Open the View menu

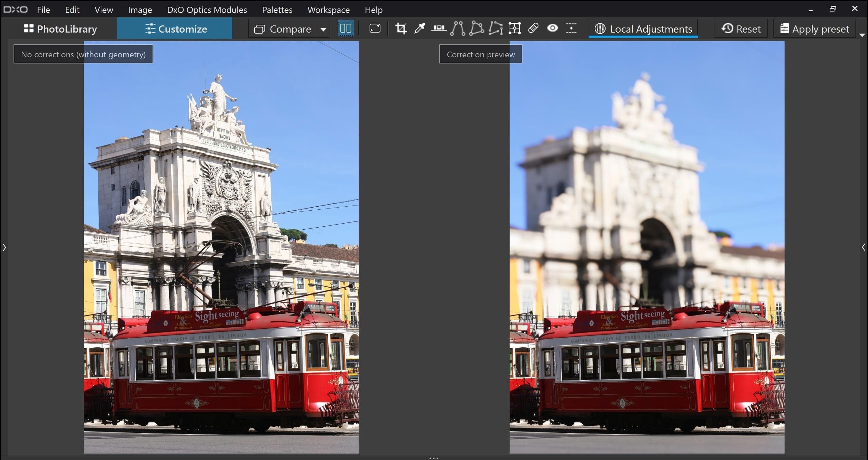(x=104, y=9)
